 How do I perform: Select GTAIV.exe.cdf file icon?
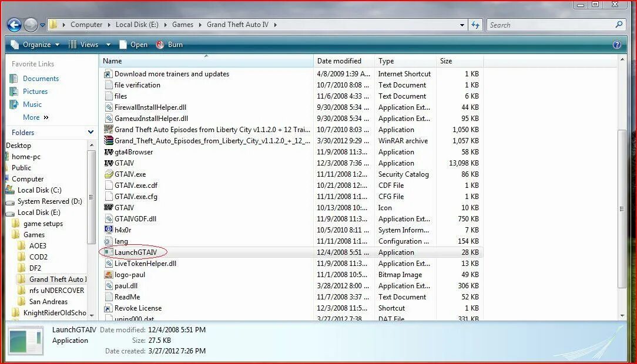[x=108, y=186]
